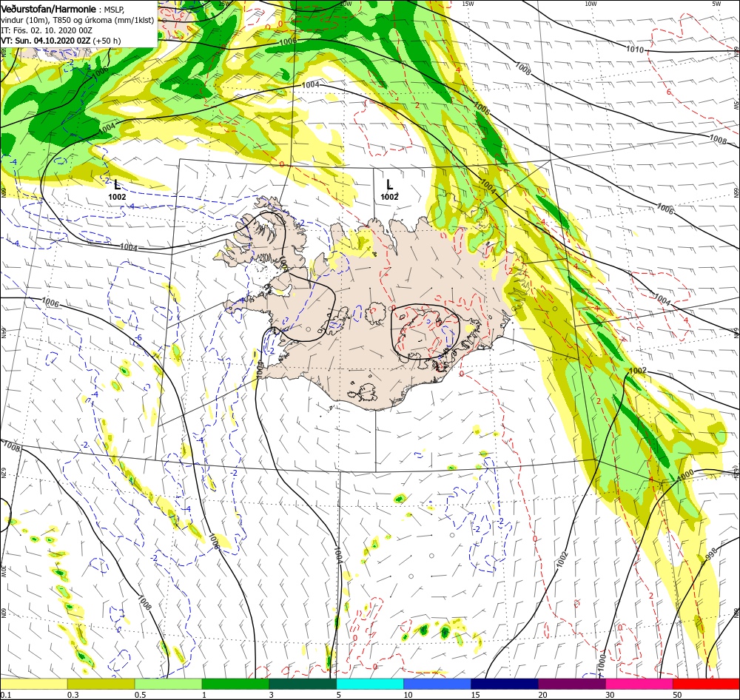
Task: Click the red 50+ legend swatch
Action: [706, 684]
